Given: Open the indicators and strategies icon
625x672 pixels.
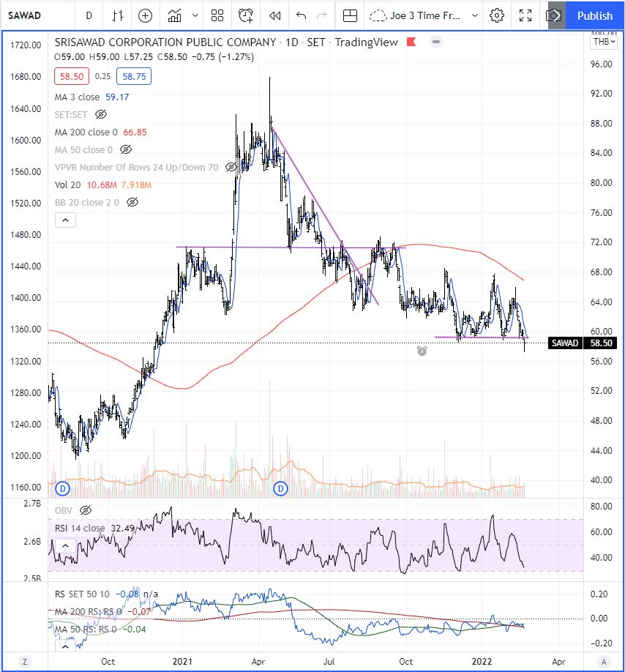Looking at the screenshot, I should pyautogui.click(x=174, y=16).
